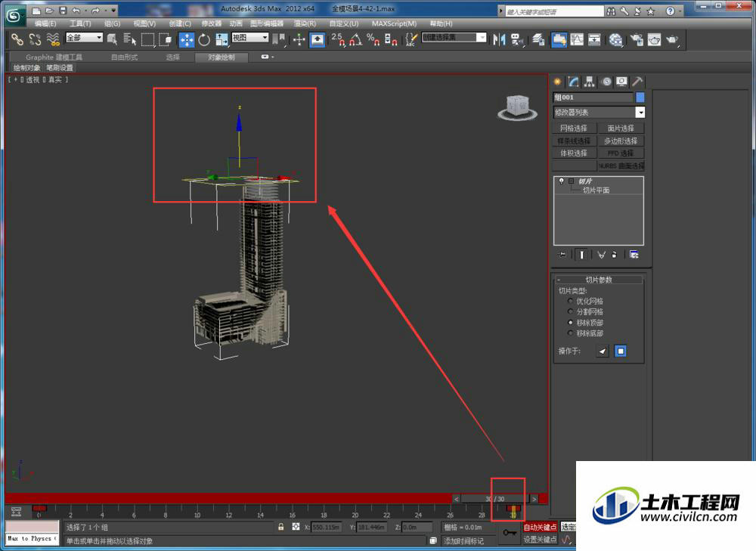Activate the Select and Rotate tool

pyautogui.click(x=204, y=39)
